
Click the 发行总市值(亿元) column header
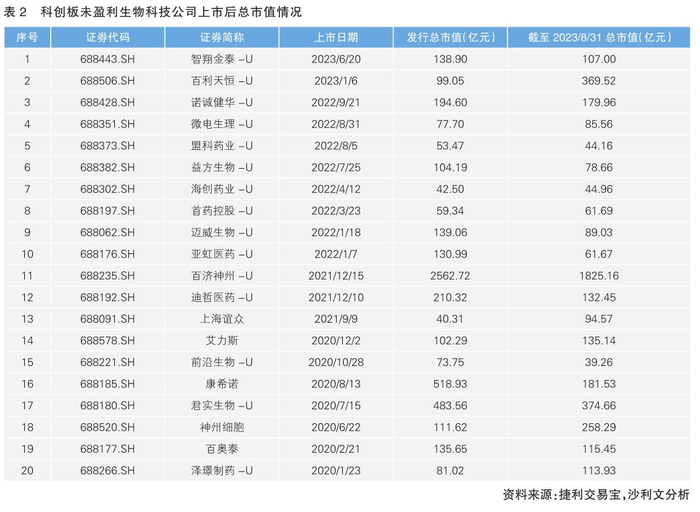pos(450,37)
